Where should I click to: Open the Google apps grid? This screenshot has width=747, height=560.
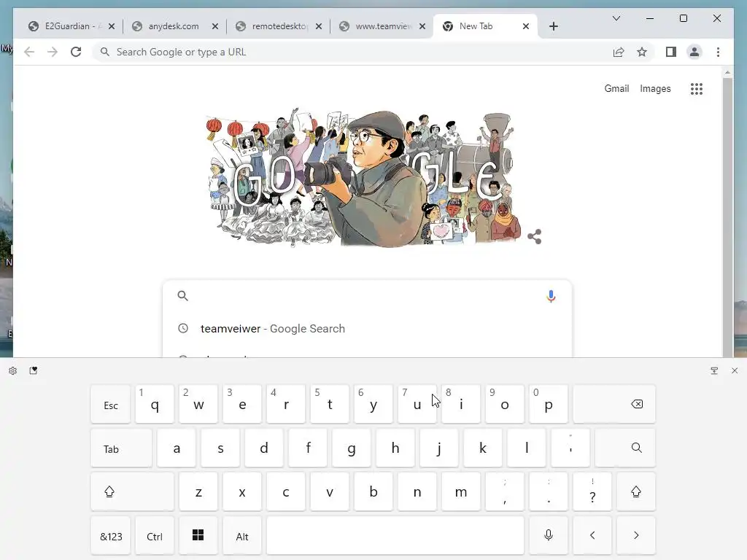tap(697, 88)
